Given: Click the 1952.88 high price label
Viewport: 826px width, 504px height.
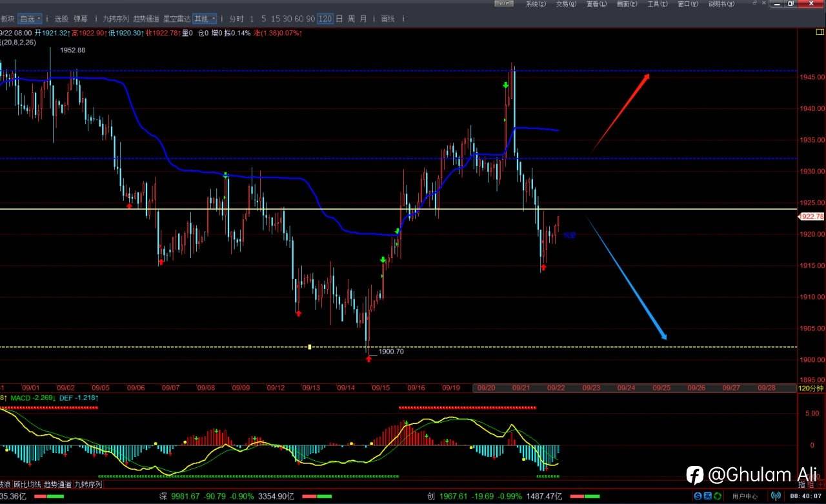Looking at the screenshot, I should point(73,50).
